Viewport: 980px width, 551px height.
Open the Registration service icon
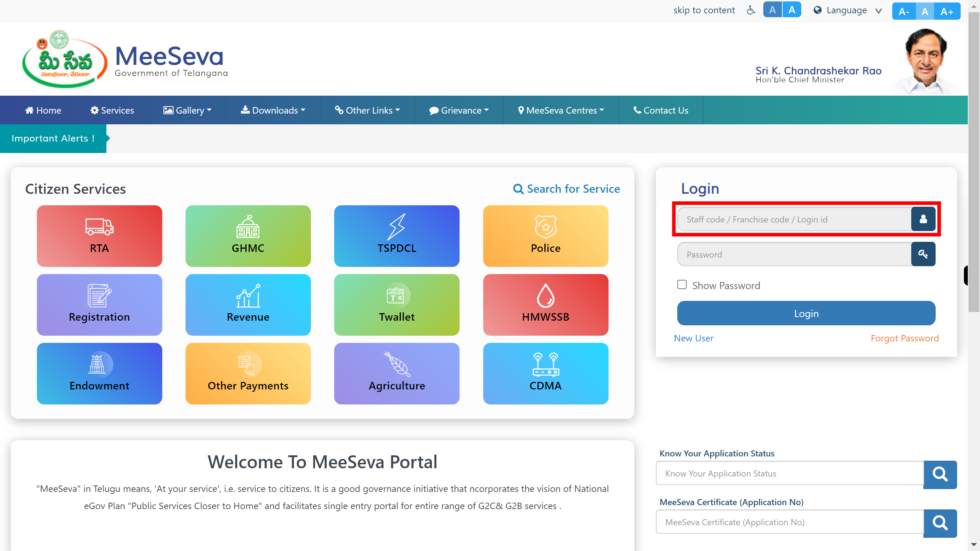click(x=99, y=305)
